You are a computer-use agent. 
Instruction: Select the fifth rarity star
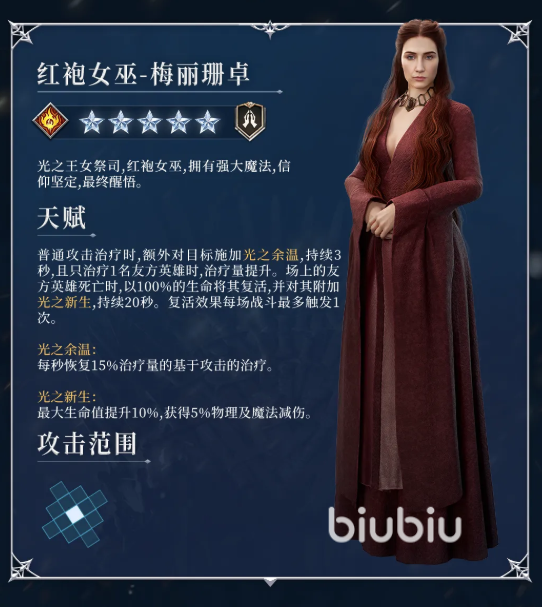pos(208,122)
